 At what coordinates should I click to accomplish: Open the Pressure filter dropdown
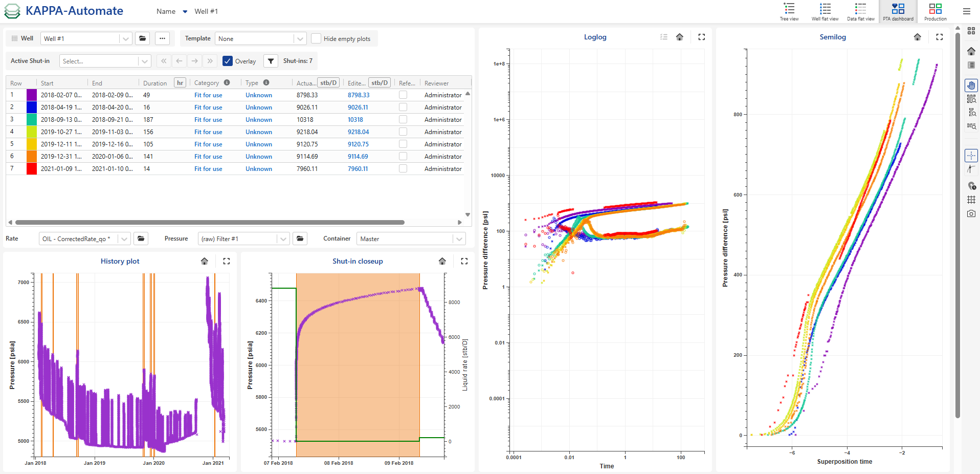pyautogui.click(x=282, y=239)
